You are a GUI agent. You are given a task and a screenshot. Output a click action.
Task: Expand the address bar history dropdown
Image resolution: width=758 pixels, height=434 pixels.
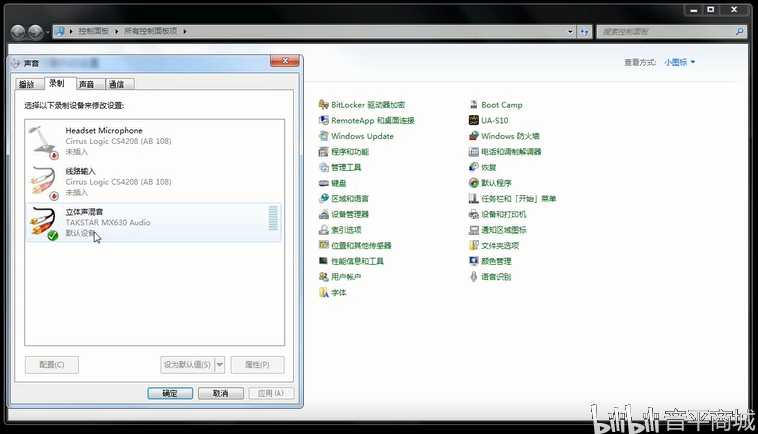point(570,31)
